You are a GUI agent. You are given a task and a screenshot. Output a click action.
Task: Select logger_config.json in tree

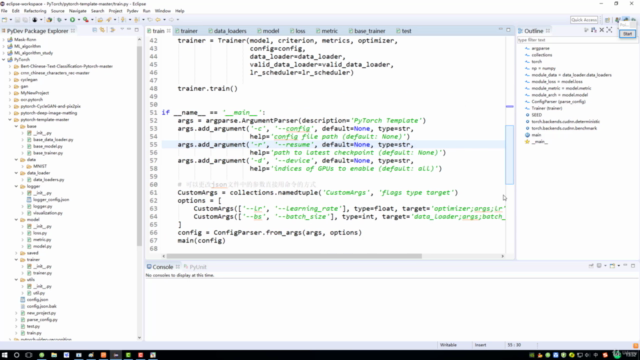(51, 200)
